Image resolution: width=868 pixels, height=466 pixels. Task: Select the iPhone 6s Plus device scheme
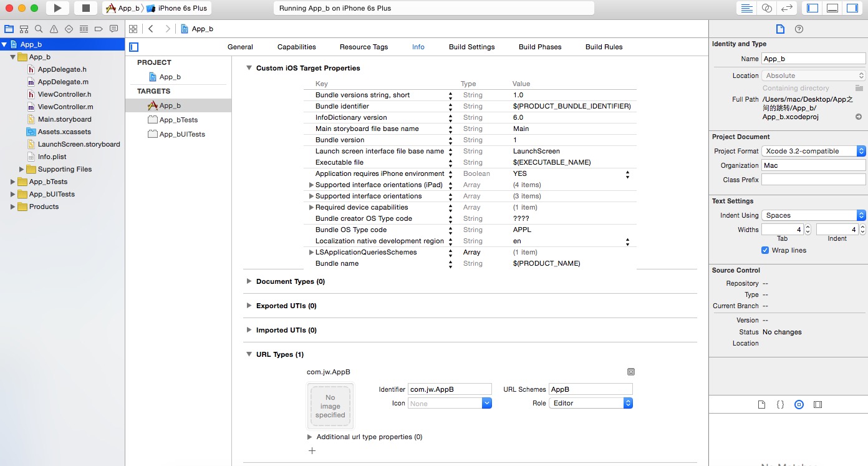[176, 8]
